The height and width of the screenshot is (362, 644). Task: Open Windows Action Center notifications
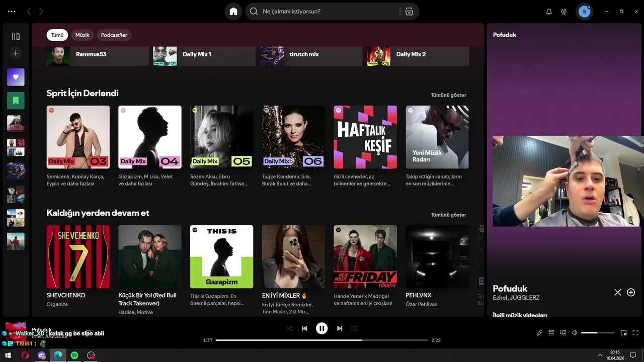[x=633, y=355]
